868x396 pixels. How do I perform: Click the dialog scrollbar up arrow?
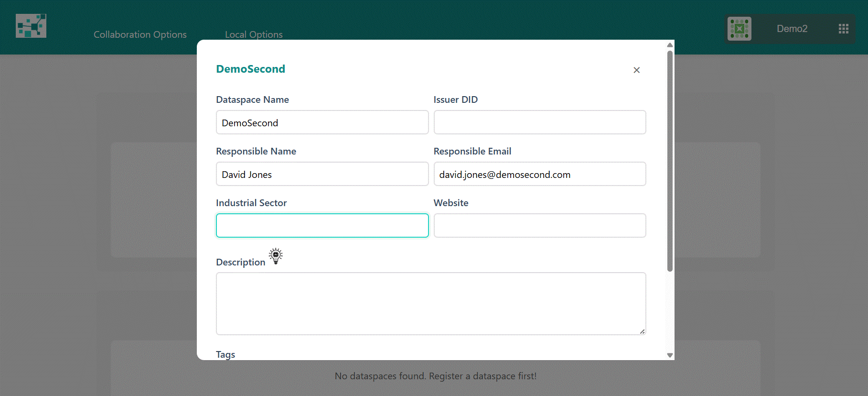pos(670,45)
